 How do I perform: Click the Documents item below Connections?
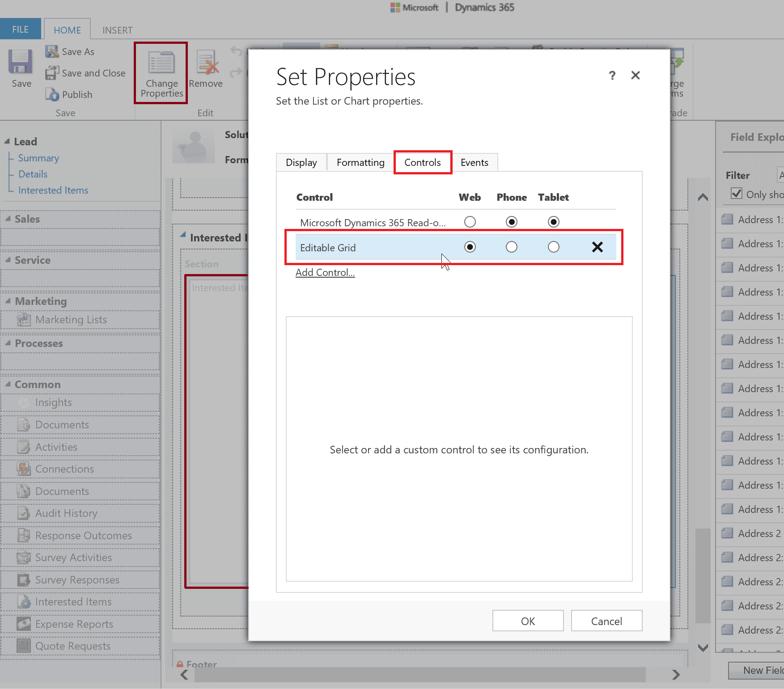tap(62, 491)
